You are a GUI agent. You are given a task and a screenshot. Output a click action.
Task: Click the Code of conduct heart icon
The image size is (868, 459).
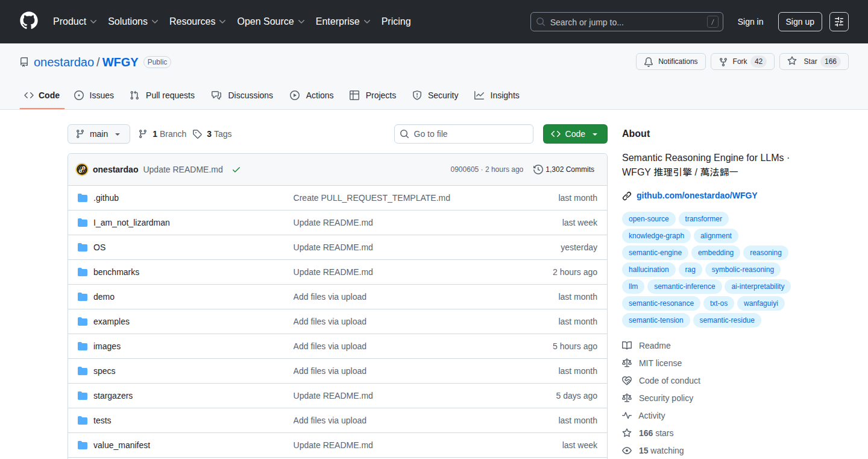click(x=627, y=381)
